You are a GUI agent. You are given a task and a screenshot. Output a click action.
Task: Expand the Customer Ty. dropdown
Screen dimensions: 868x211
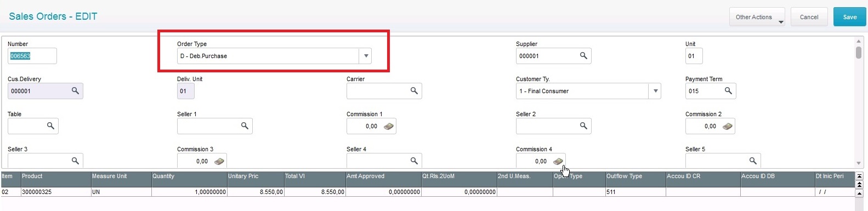pyautogui.click(x=655, y=91)
